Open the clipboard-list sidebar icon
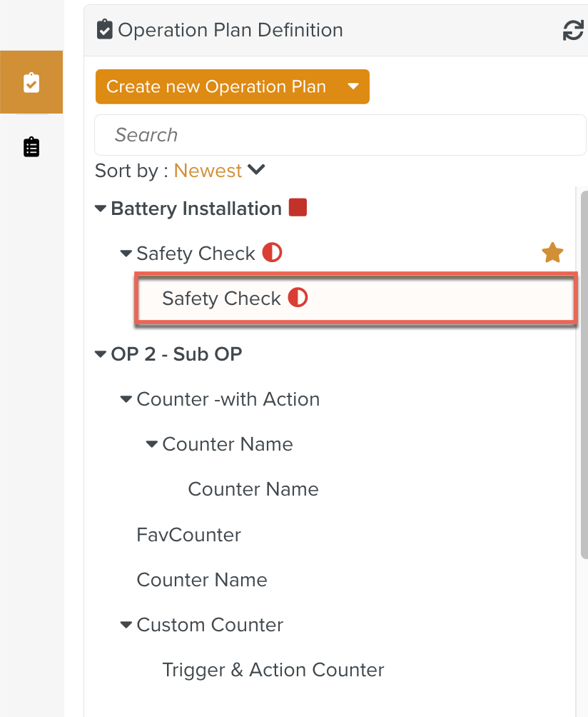Screen dimensions: 588x717 pyautogui.click(x=31, y=147)
